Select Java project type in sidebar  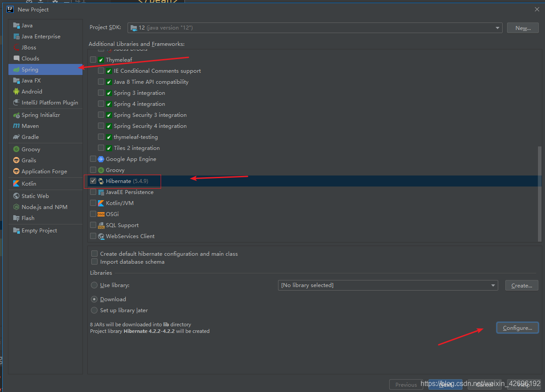coord(45,26)
